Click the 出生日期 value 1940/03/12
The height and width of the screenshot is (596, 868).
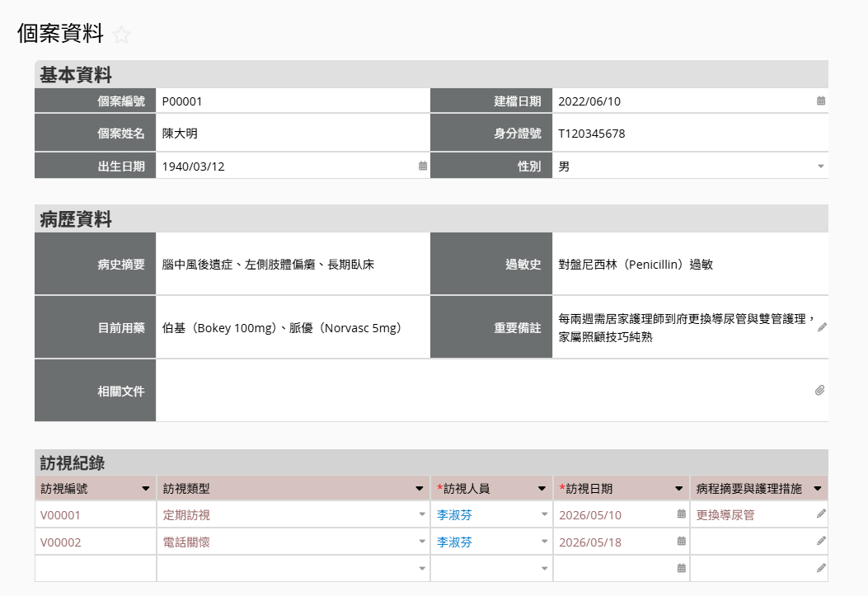(193, 167)
